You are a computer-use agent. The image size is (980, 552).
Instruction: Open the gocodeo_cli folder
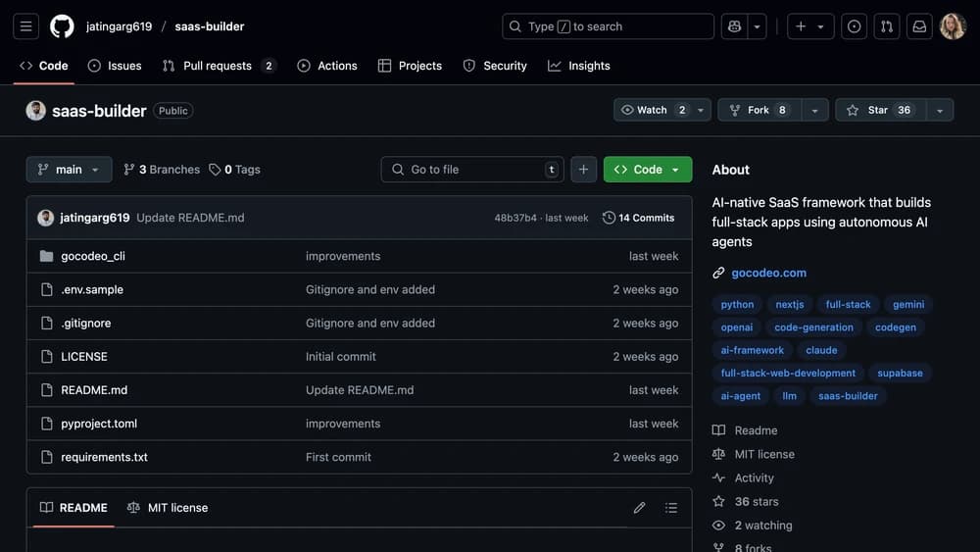[92, 256]
